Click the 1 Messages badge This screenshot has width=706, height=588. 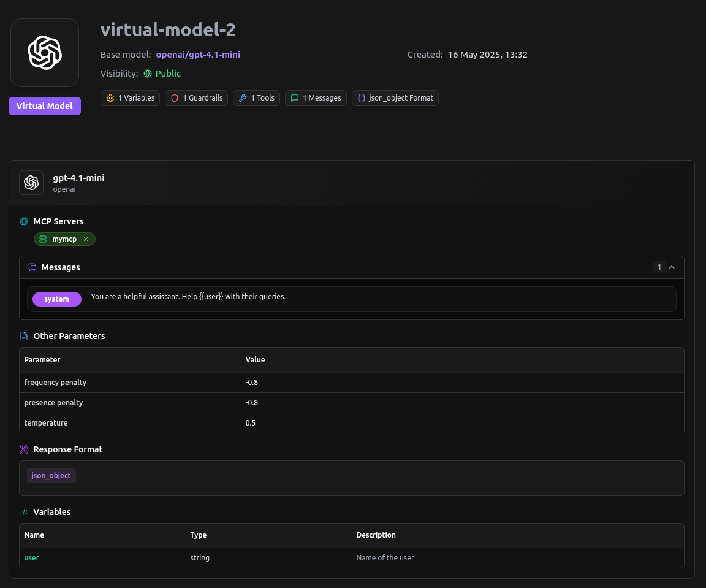point(316,98)
